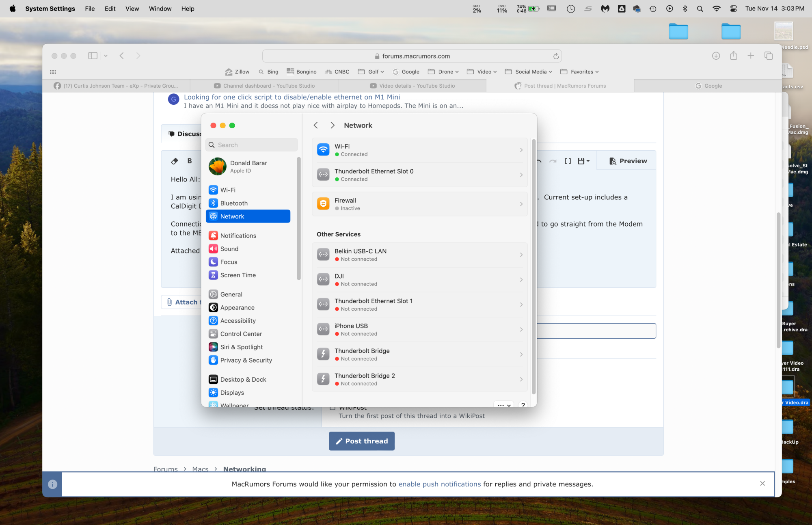
Task: Expand Thunderbolt Ethernet Slot 0 details
Action: point(521,175)
